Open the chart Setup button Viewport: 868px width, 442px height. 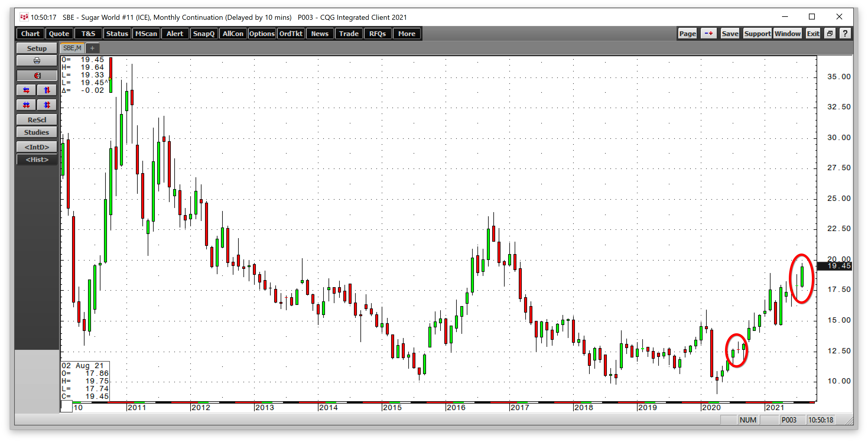(37, 48)
